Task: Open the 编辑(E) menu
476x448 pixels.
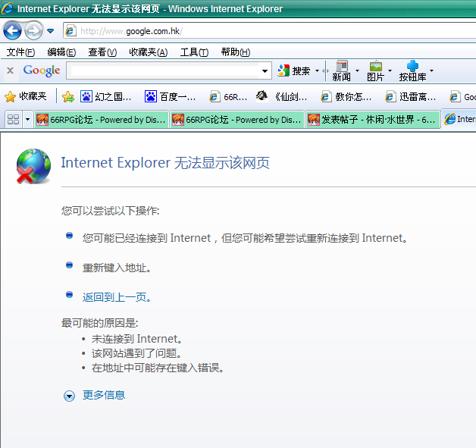Action: [x=61, y=52]
